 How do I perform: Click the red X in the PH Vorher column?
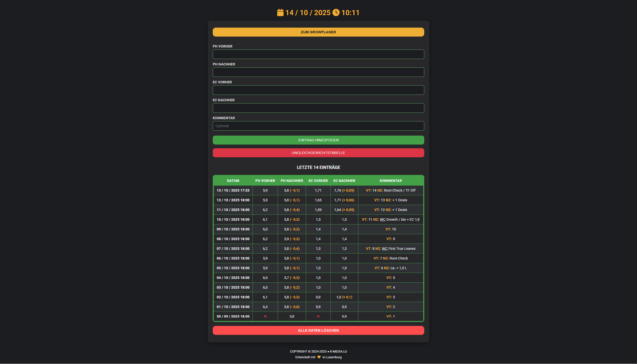[x=265, y=317]
